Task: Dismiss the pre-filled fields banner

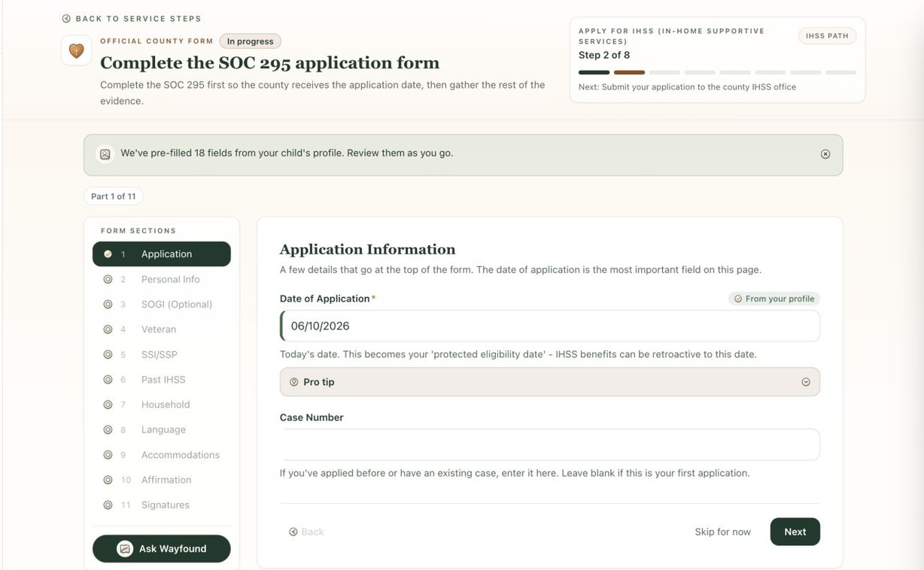Action: click(x=825, y=154)
